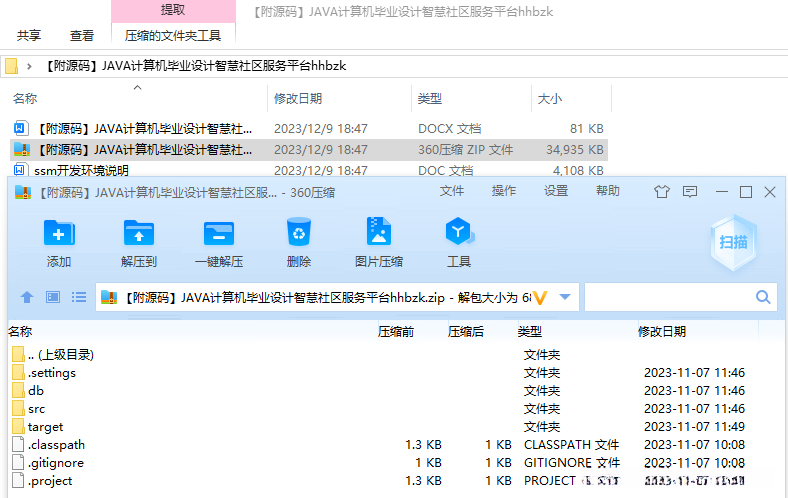Open the 设置 menu in 360压缩

point(556,191)
